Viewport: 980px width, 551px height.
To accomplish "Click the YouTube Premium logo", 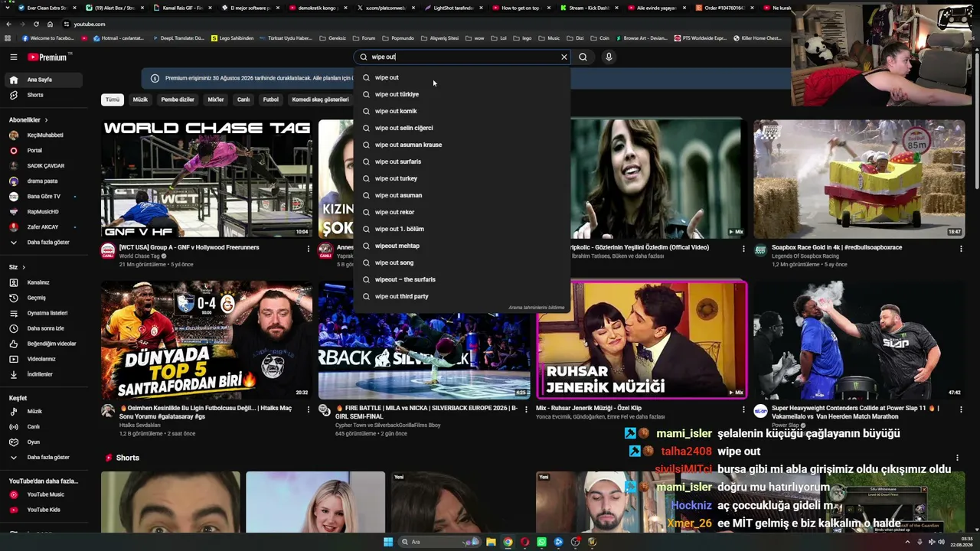I will pos(47,57).
